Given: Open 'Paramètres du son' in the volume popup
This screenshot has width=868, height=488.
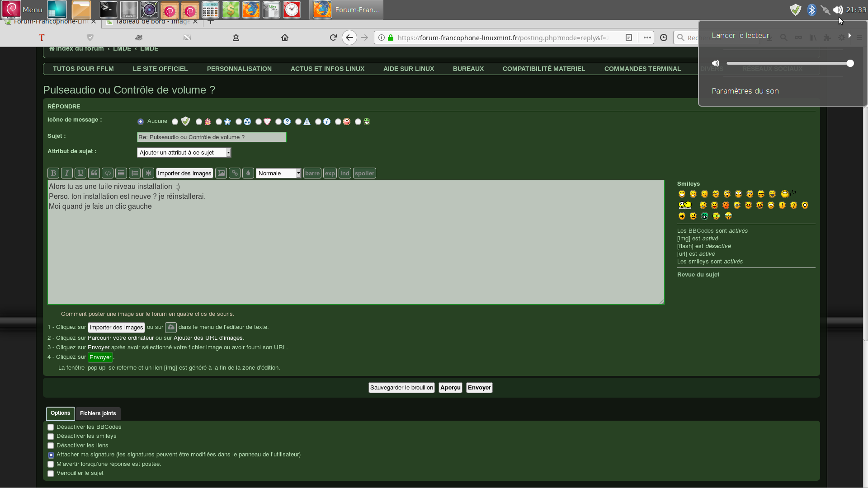Looking at the screenshot, I should 745,91.
